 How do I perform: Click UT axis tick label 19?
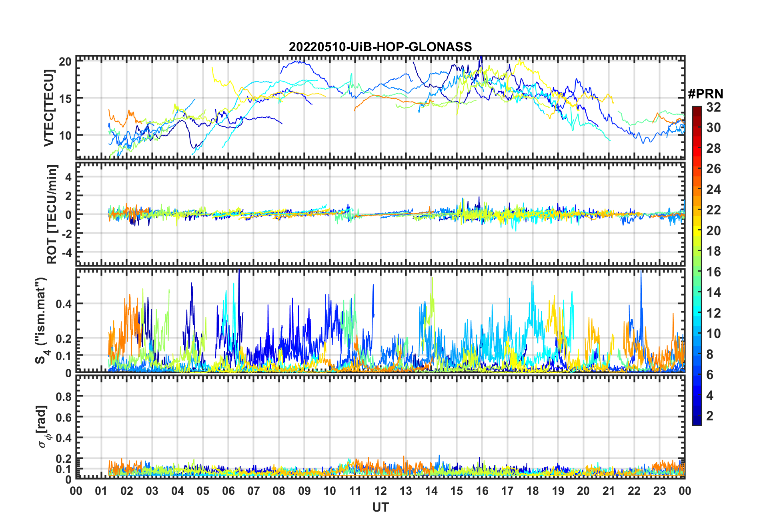pyautogui.click(x=558, y=491)
